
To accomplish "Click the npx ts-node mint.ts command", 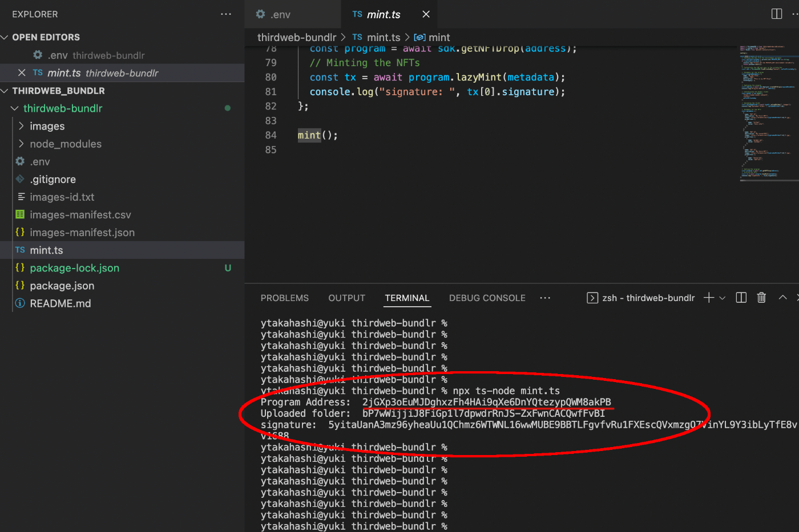I will 506,391.
